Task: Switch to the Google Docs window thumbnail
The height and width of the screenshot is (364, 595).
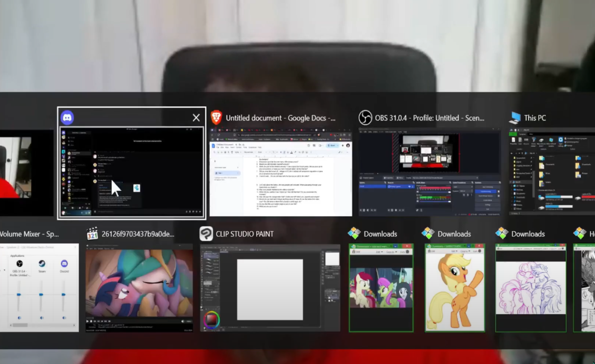Action: point(281,172)
